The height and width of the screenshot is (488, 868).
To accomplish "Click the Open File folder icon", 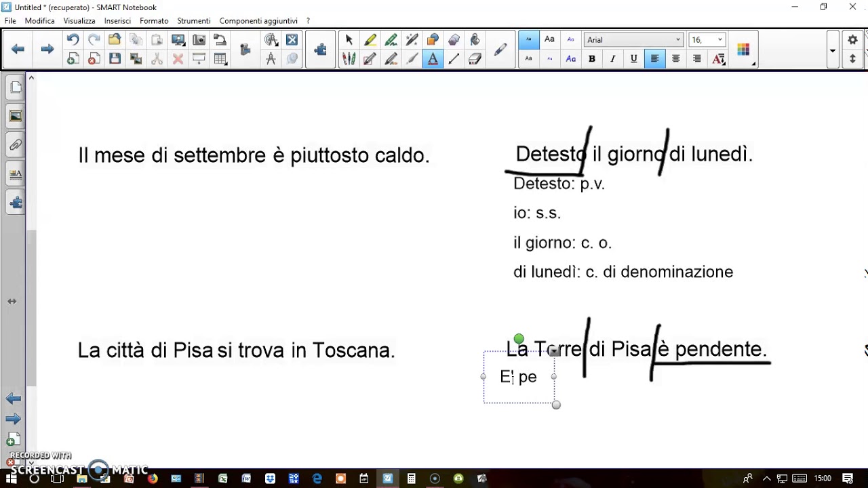I will tap(115, 40).
